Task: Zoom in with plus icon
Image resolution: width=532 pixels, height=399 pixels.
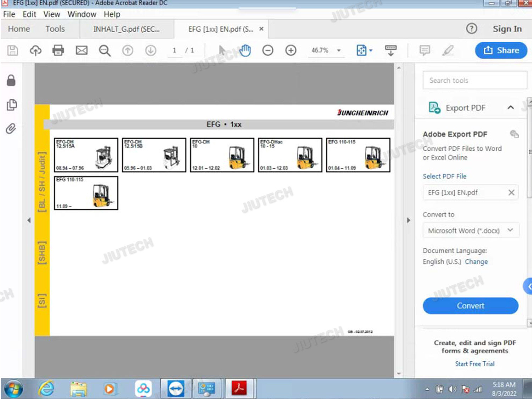Action: [x=291, y=50]
